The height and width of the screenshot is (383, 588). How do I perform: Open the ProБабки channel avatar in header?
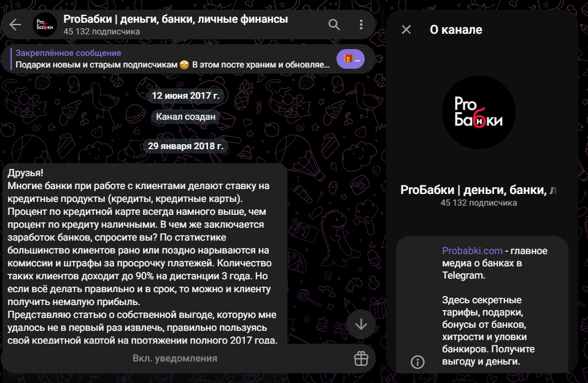coord(45,25)
